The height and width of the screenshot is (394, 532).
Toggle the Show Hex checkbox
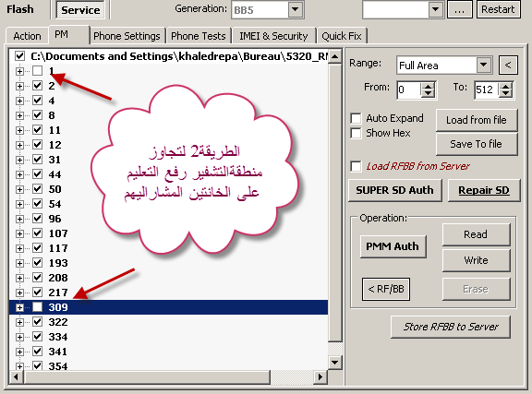(356, 133)
